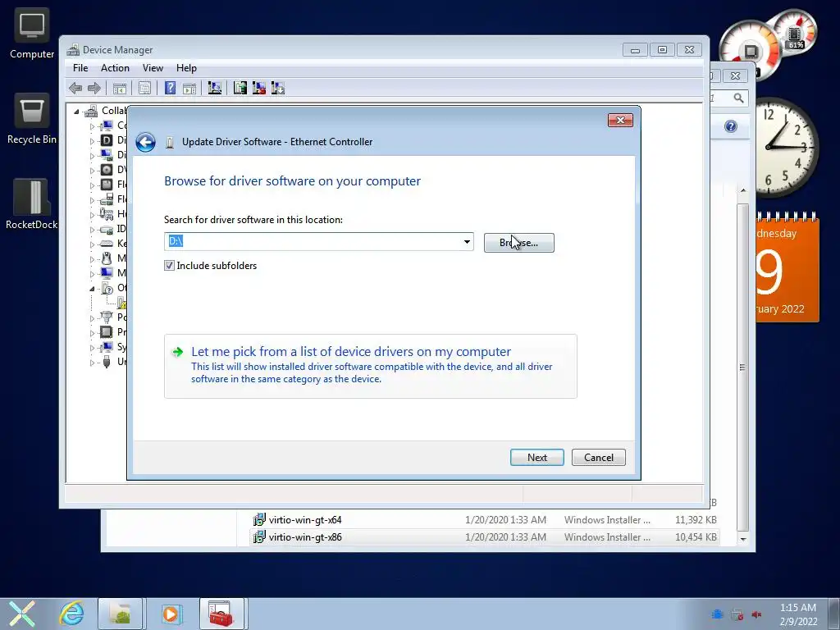This screenshot has height=630, width=840.
Task: Click the speaker volume tray icon
Action: click(756, 614)
